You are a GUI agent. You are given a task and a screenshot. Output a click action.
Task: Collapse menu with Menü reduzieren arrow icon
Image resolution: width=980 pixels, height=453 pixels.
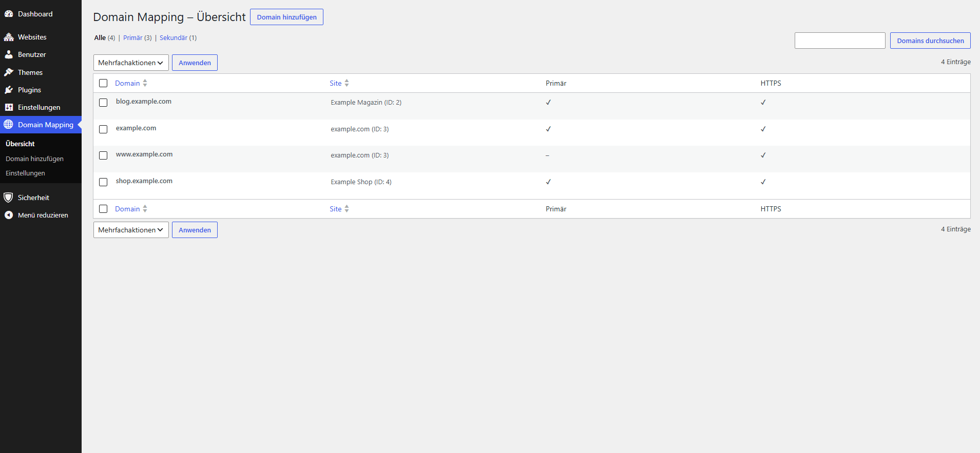[9, 215]
